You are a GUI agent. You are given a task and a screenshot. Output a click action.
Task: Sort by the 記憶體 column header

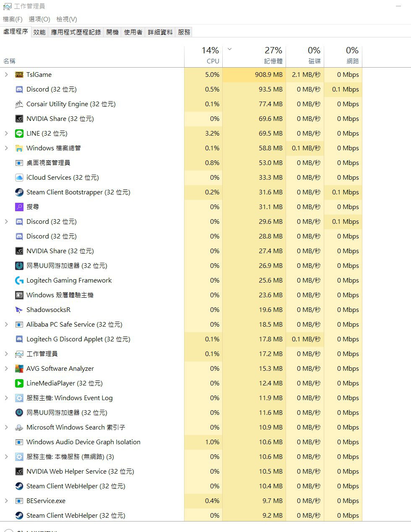coord(254,55)
